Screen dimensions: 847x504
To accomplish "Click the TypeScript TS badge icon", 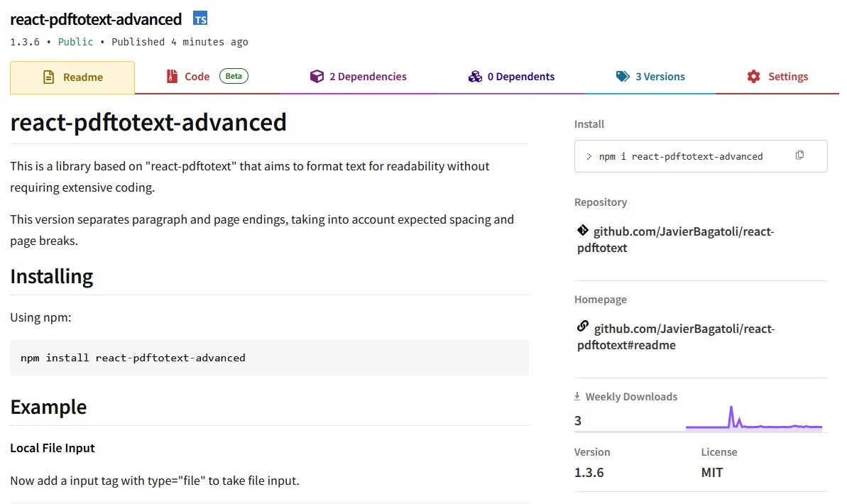I will pyautogui.click(x=200, y=19).
